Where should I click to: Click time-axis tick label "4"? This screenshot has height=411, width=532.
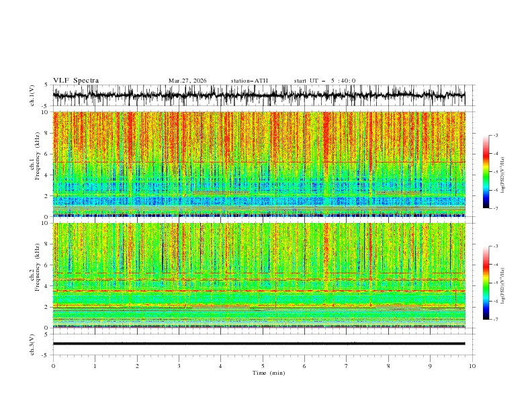point(220,366)
